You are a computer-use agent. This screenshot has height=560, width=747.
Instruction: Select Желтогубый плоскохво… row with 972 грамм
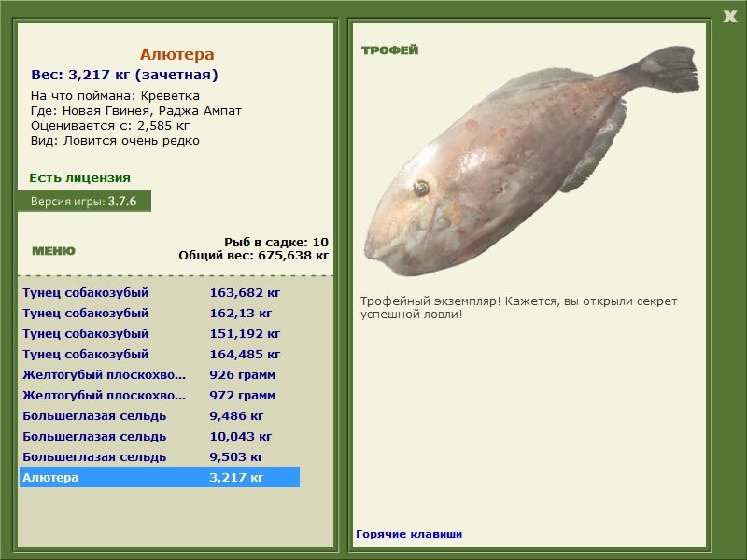[159, 395]
